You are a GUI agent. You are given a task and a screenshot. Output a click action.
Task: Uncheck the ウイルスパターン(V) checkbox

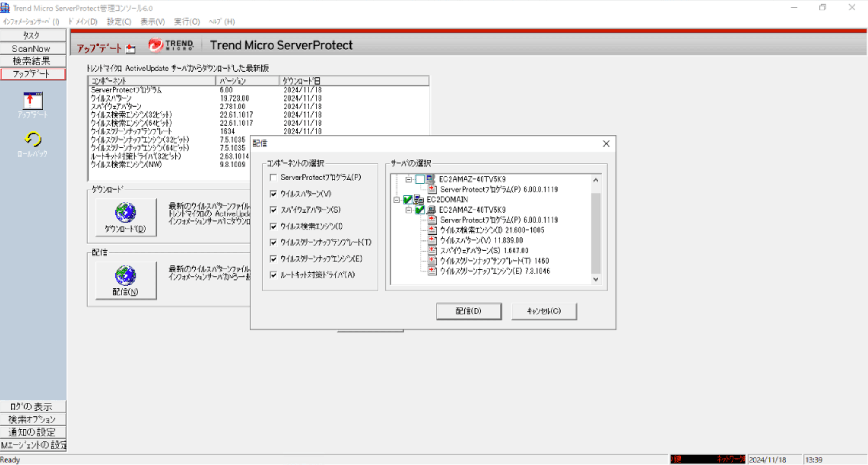pyautogui.click(x=273, y=194)
